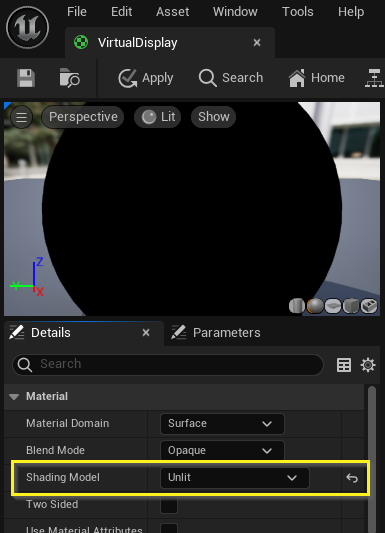Open Search in the toolbar
This screenshot has width=385, height=533.
tap(231, 78)
